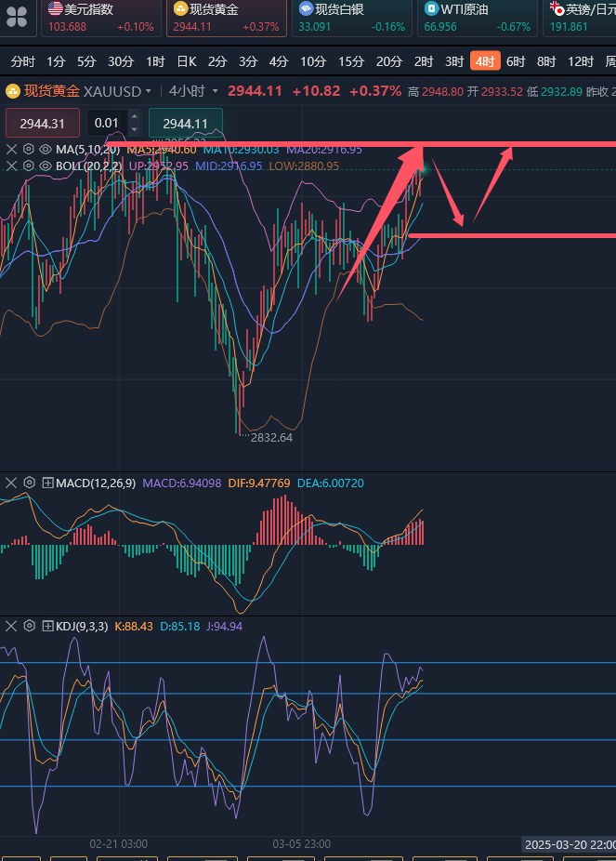Expand the KDJ panel with plus box

click(47, 626)
